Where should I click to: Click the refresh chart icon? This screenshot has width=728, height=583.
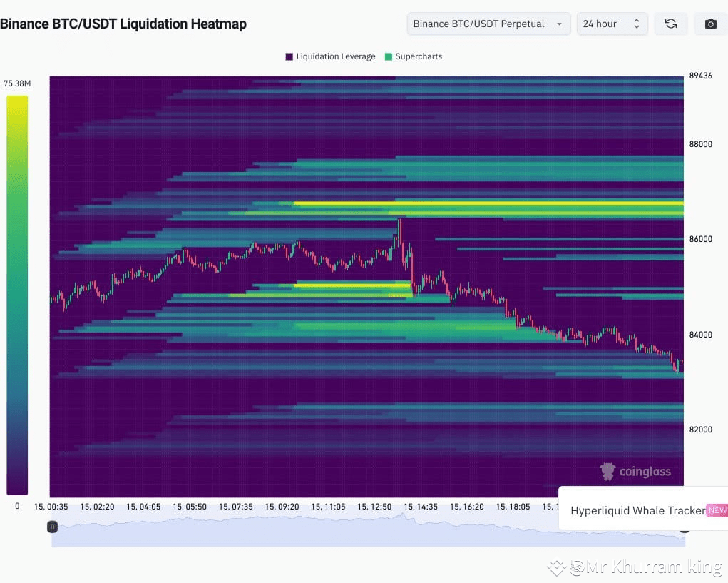[670, 24]
